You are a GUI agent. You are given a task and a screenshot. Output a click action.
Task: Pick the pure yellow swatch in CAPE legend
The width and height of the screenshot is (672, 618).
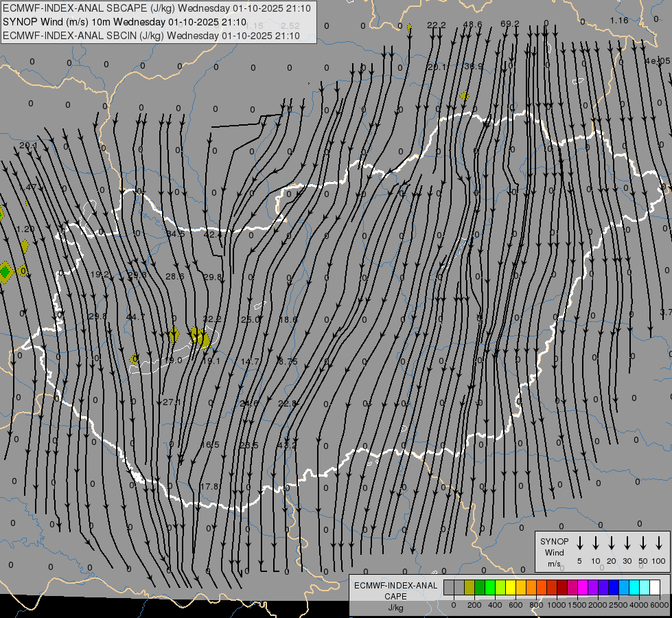pyautogui.click(x=511, y=587)
